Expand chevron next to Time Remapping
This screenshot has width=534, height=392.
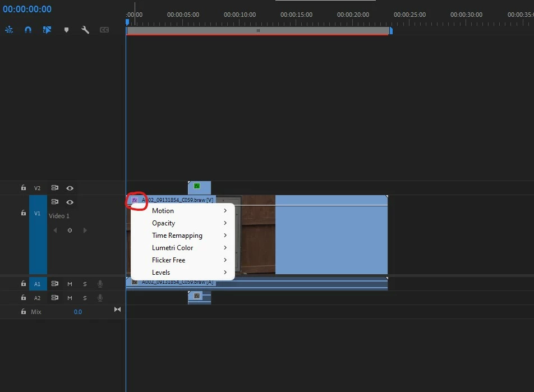225,236
